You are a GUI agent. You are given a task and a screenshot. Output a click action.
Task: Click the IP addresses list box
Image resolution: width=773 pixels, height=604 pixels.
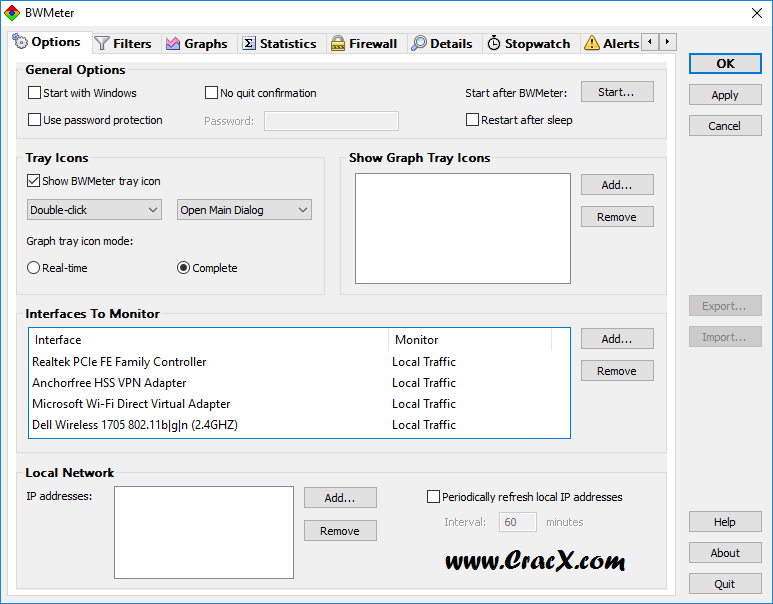[x=204, y=533]
